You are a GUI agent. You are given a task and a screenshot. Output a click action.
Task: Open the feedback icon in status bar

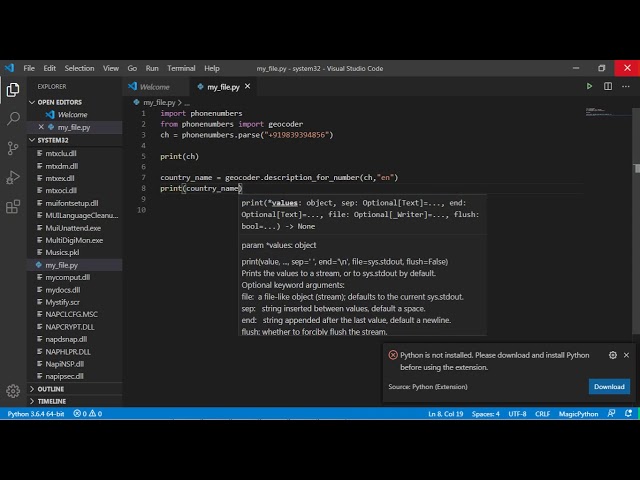pyautogui.click(x=611, y=413)
